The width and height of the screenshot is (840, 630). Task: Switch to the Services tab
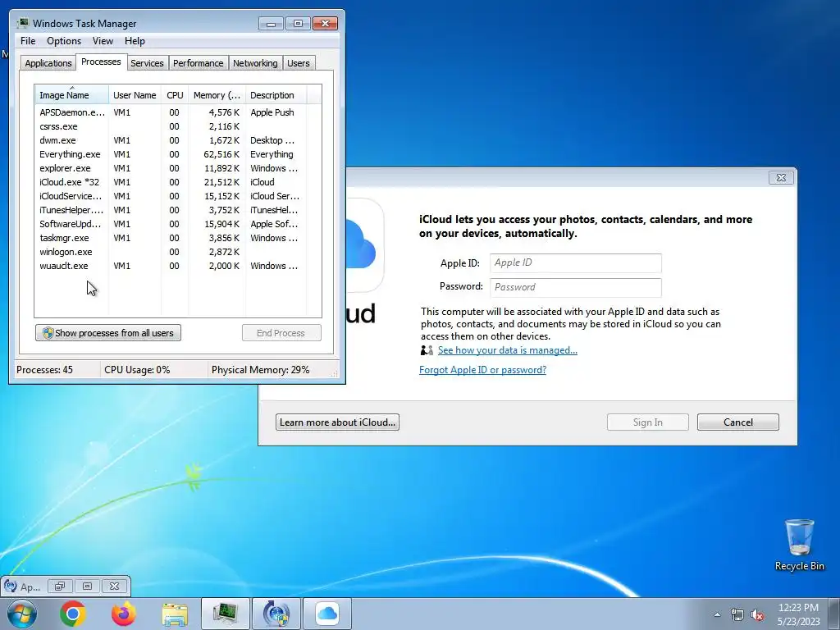point(147,63)
